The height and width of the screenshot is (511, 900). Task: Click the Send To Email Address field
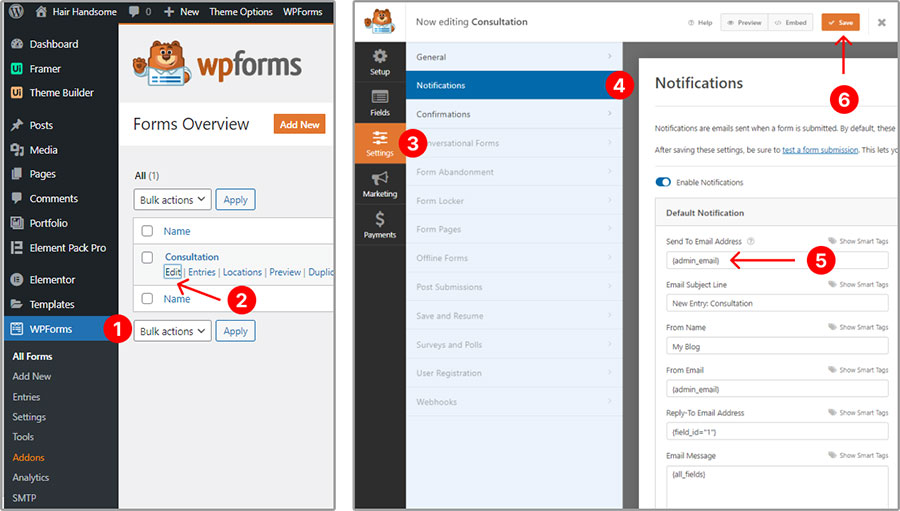coord(776,260)
